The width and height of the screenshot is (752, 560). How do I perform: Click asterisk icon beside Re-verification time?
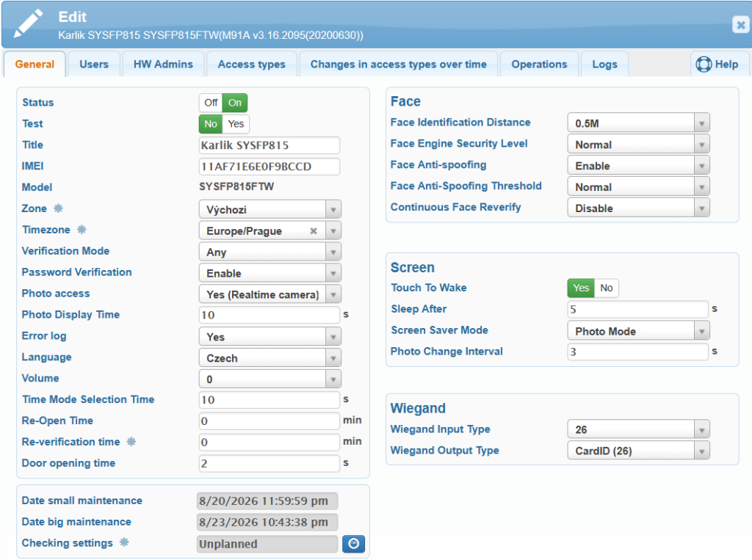[131, 442]
